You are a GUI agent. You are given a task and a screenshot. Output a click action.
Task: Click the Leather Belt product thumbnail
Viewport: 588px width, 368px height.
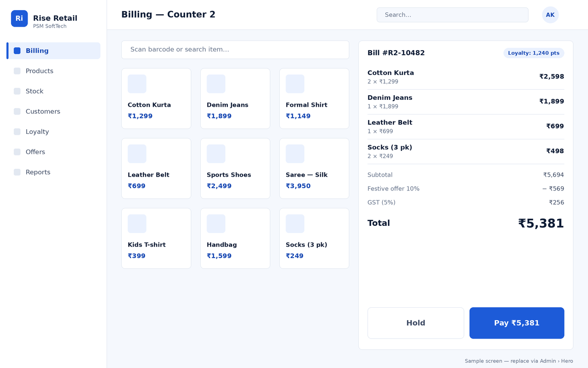click(137, 154)
